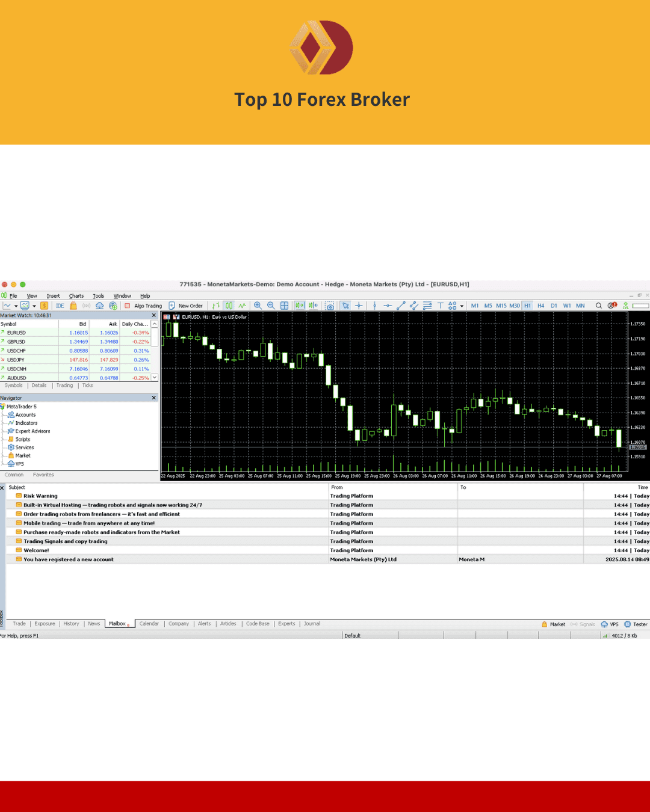Image resolution: width=650 pixels, height=812 pixels.
Task: Click the zoom in magnifier icon
Action: 258,306
